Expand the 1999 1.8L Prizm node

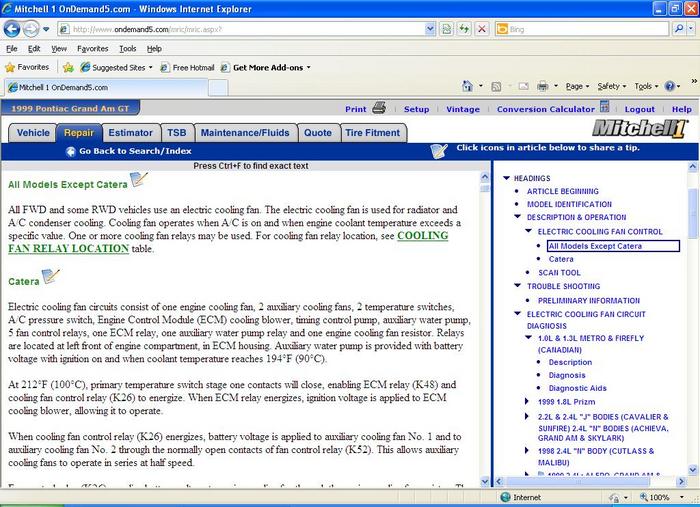point(527,401)
